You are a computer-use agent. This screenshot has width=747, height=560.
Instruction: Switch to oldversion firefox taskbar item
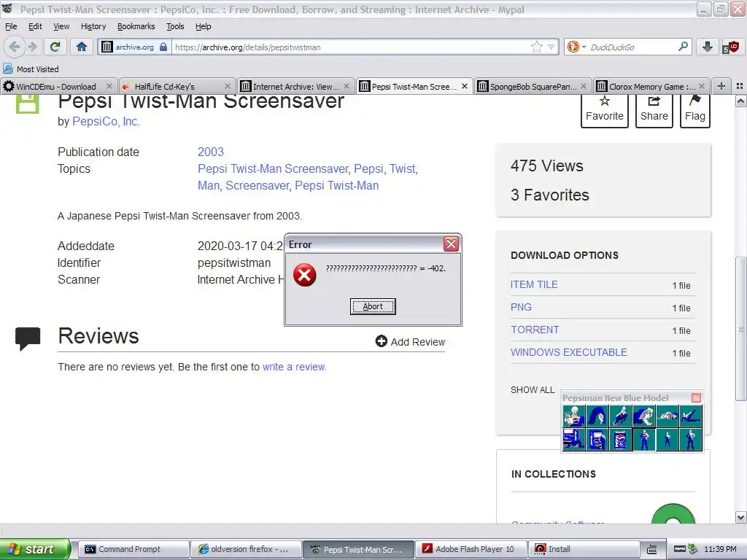click(246, 549)
